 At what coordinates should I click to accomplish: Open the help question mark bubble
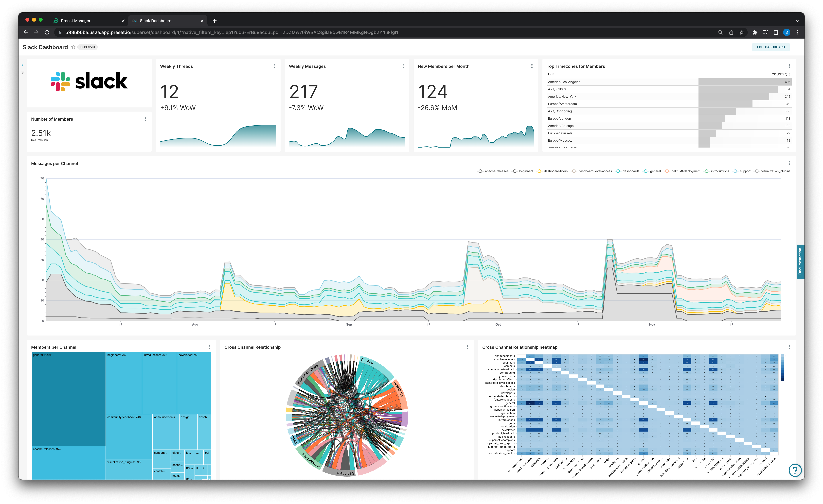click(x=795, y=470)
